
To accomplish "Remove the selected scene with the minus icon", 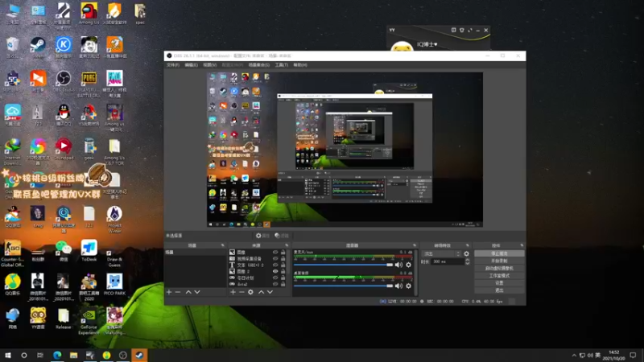I will [178, 292].
